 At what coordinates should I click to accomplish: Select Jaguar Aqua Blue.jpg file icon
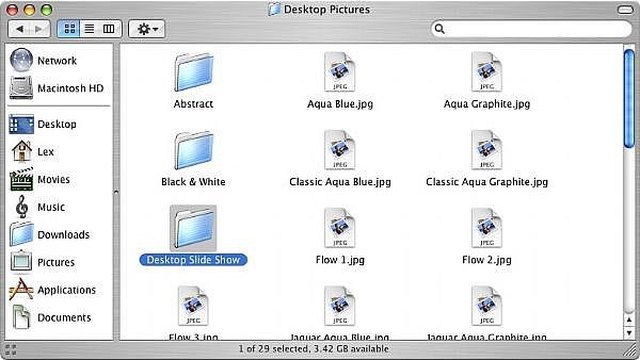click(x=340, y=306)
